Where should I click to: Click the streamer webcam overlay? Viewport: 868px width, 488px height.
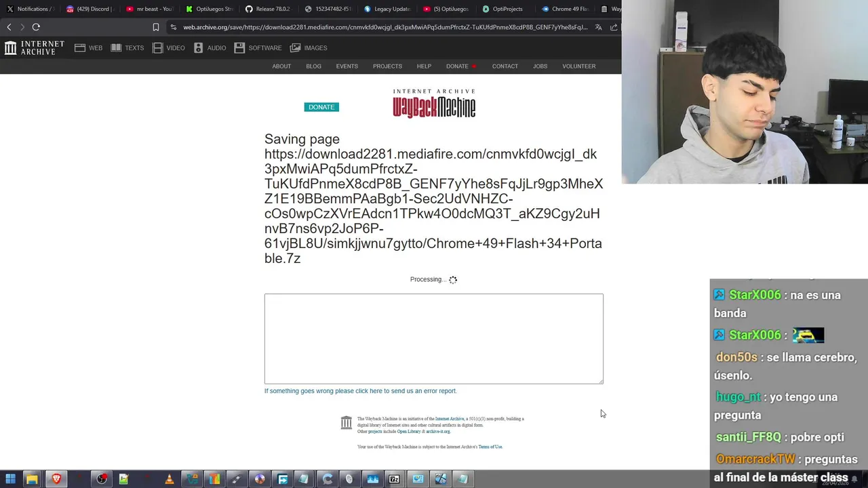tap(745, 91)
